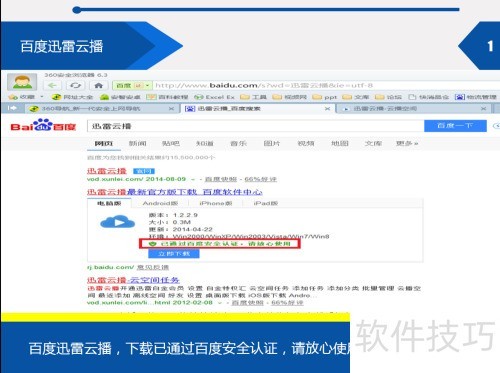
Task: Select the 音乐 search category
Action: click(239, 143)
